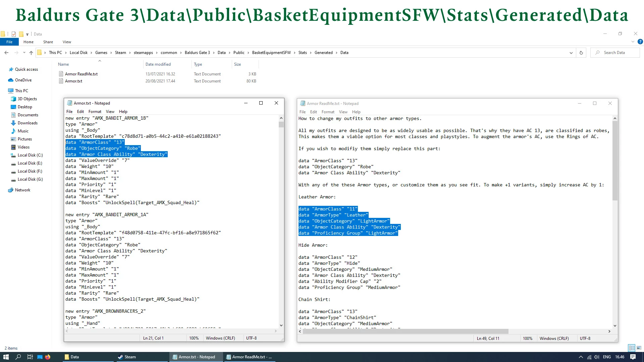Open the Documents folder in sidebar
Screen dimensions: 644x362
[28, 115]
